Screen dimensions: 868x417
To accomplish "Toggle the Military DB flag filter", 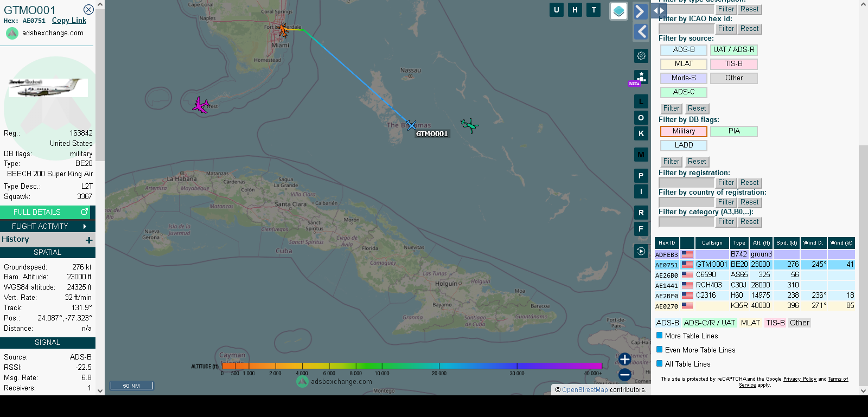I will pos(684,131).
